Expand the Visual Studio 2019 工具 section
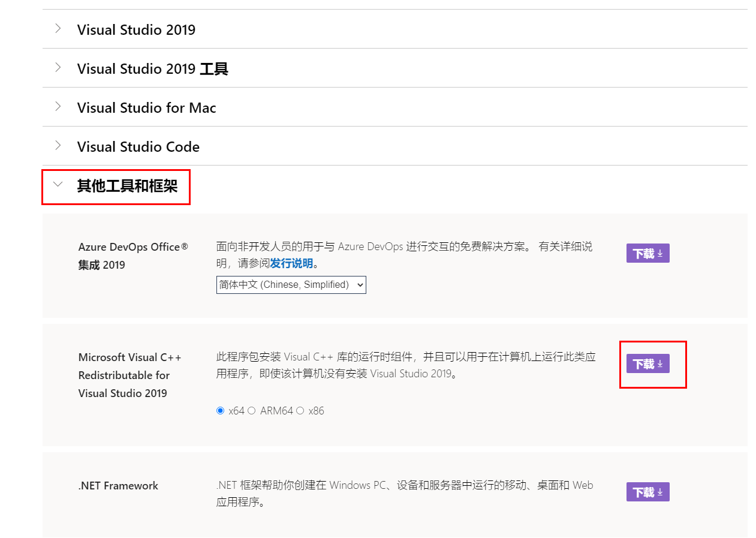756x538 pixels. point(394,68)
